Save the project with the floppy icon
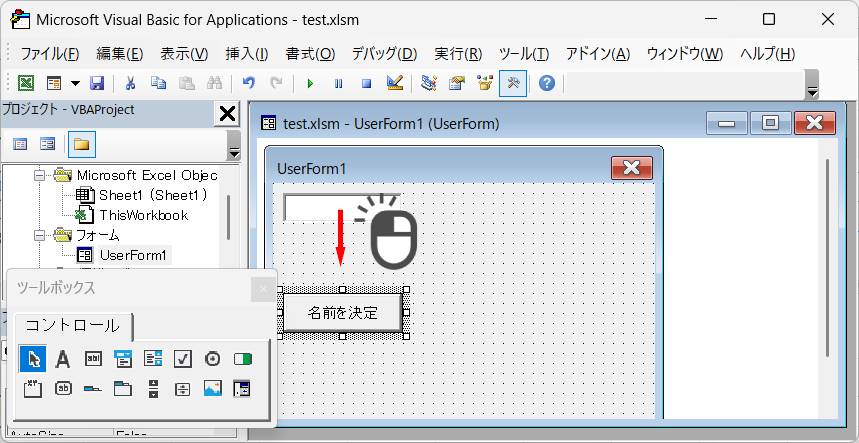Image resolution: width=859 pixels, height=443 pixels. 97,83
